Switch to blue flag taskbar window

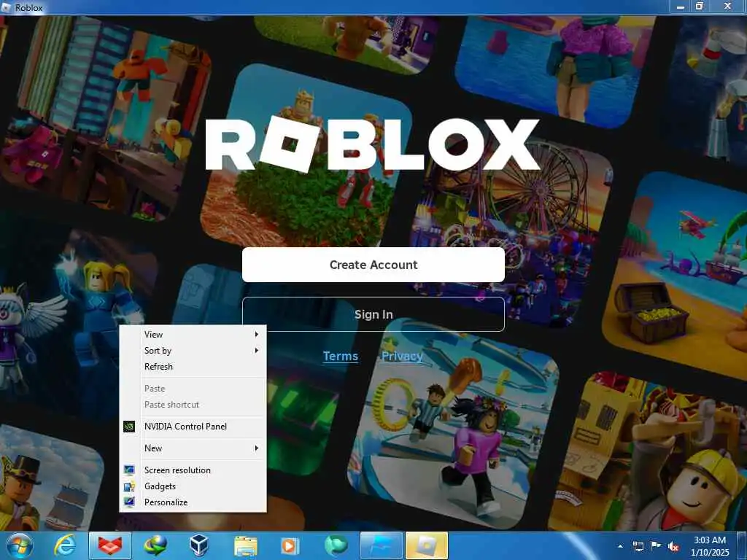tap(381, 545)
